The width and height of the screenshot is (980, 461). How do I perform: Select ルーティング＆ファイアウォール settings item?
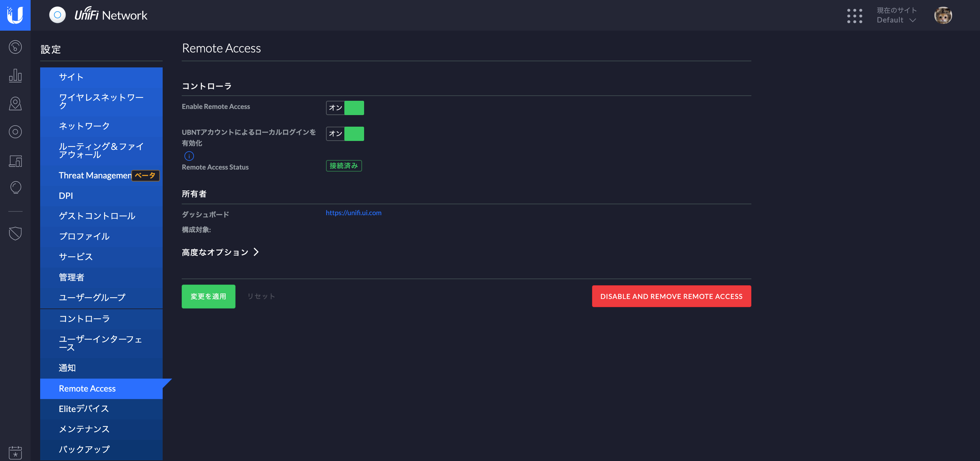[x=101, y=150]
